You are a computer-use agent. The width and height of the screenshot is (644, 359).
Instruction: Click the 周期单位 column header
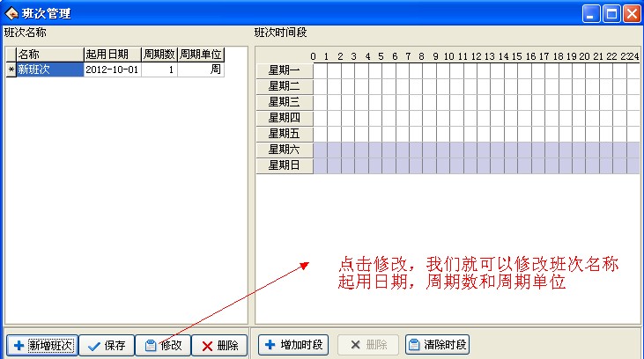pos(201,55)
